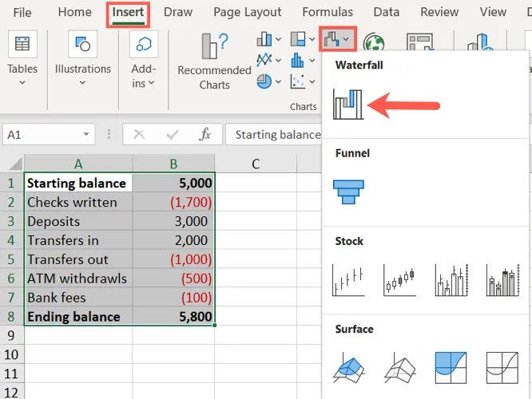
Task: Click the Maps globe chart icon
Action: click(x=374, y=42)
